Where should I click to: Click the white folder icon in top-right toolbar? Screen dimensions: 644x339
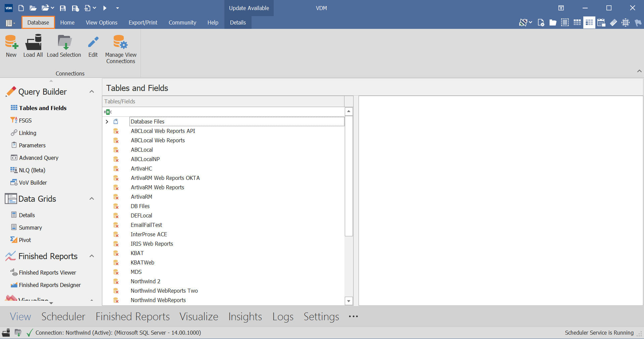pos(553,22)
